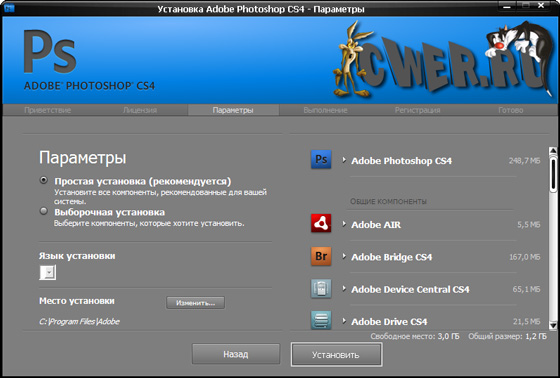Viewport: 560px width, 378px height.
Task: Click the installer icon in the title bar
Action: (x=9, y=8)
